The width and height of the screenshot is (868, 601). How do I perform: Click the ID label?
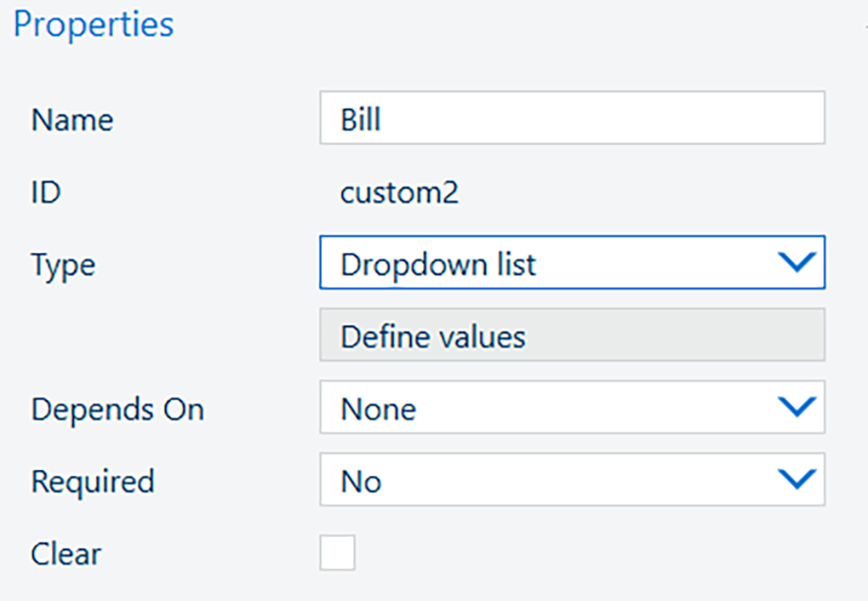46,193
